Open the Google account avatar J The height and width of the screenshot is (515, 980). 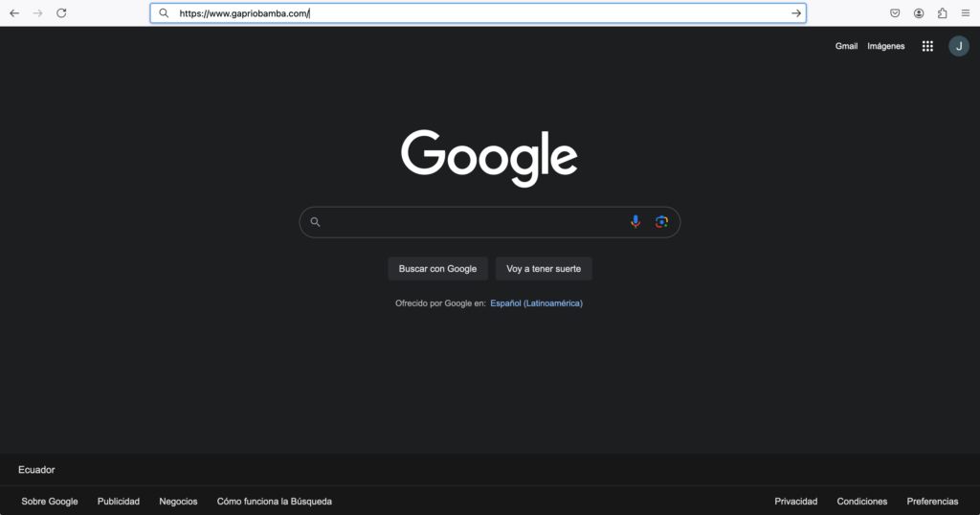point(958,46)
